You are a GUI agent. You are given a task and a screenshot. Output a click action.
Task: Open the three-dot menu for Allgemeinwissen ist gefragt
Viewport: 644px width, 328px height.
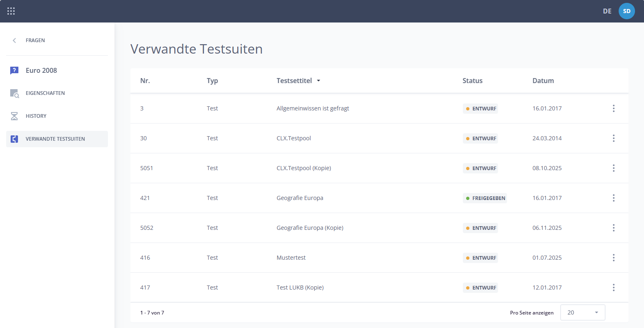pyautogui.click(x=613, y=108)
